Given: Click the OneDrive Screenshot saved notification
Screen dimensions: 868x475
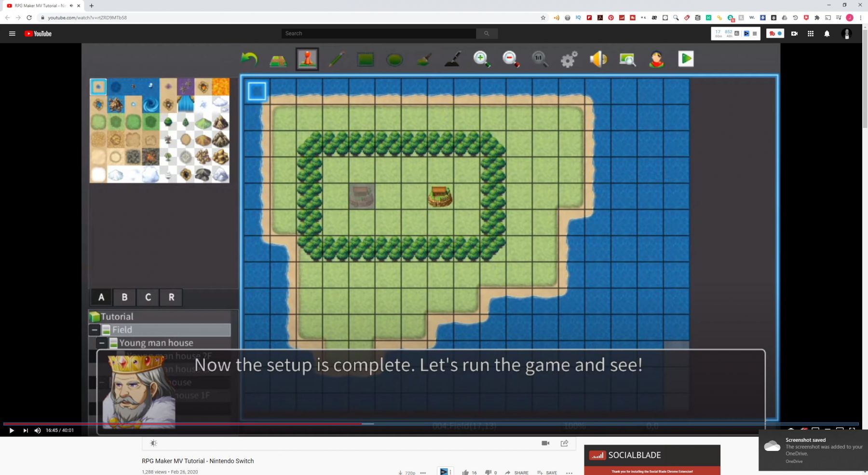Looking at the screenshot, I should tap(813, 450).
